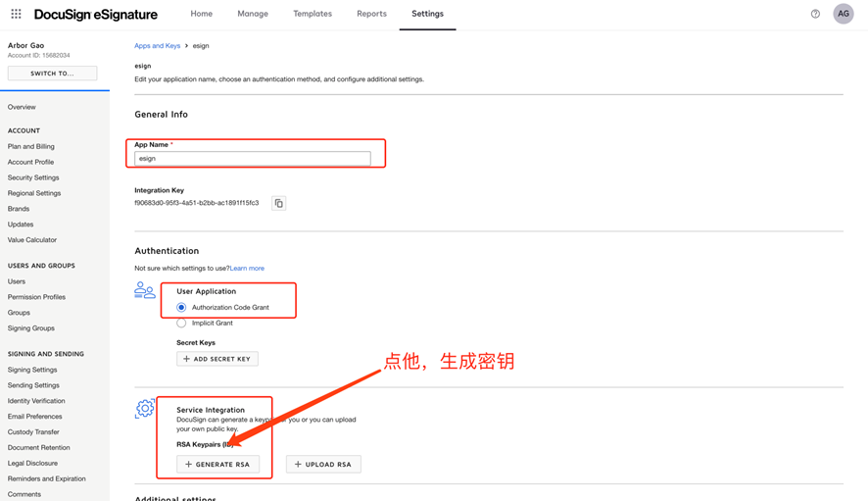The height and width of the screenshot is (501, 868).
Task: Open the Reports tab
Action: click(x=372, y=14)
